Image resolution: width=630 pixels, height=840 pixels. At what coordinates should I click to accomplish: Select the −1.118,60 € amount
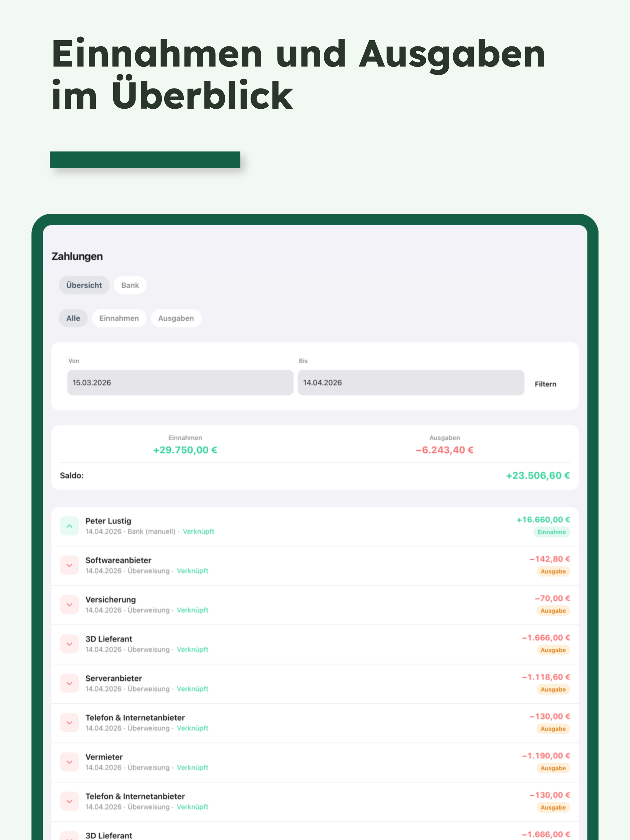click(x=546, y=677)
